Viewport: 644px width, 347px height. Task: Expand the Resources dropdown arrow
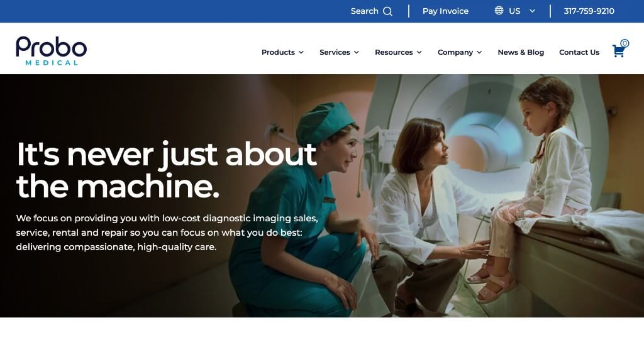[419, 53]
